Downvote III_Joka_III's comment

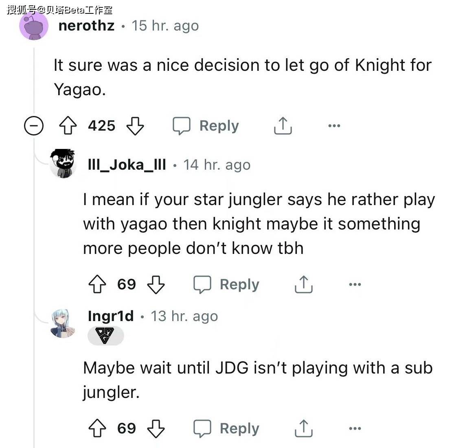(156, 284)
